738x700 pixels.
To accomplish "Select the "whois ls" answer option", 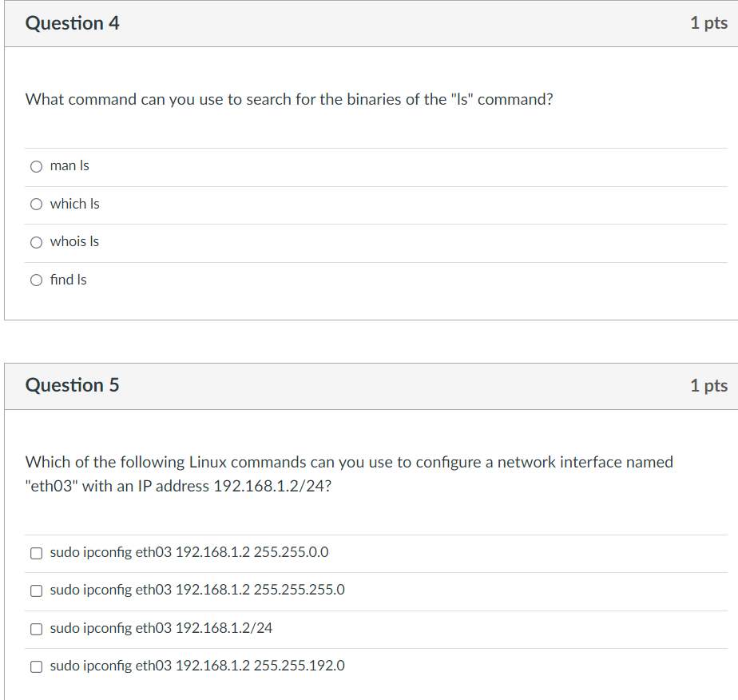I will 36,242.
